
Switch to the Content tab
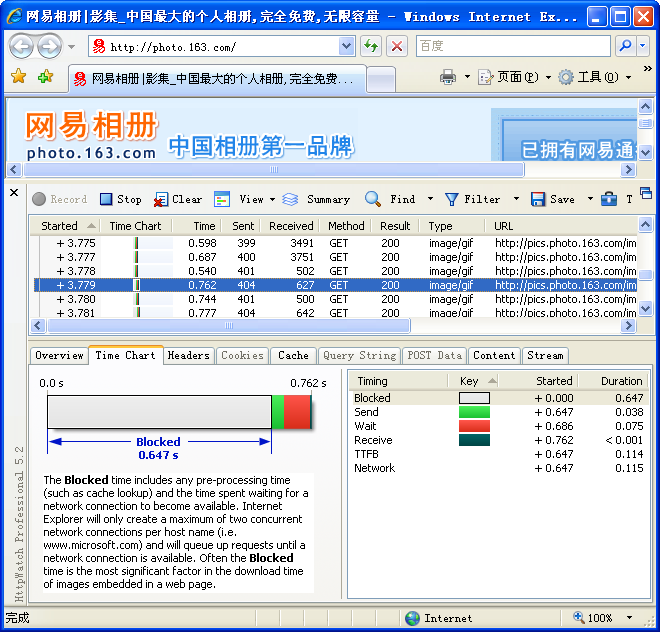click(x=494, y=356)
